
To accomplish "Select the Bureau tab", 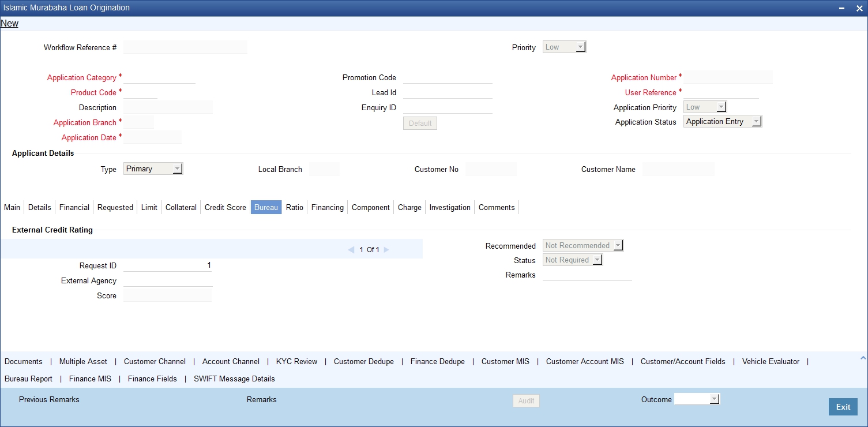I will 266,207.
